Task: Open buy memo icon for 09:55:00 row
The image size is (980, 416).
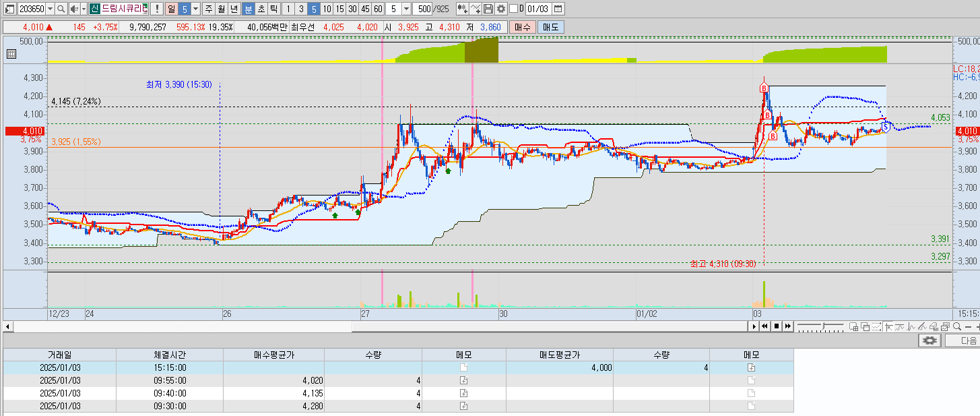Action: pyautogui.click(x=463, y=380)
